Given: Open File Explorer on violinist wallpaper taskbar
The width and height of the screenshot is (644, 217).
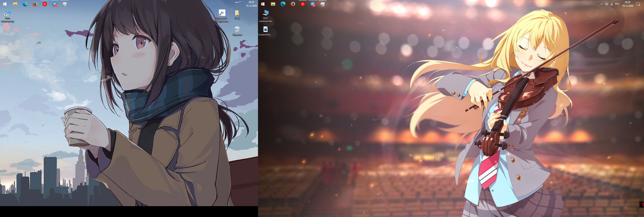Looking at the screenshot, I should (273, 4).
